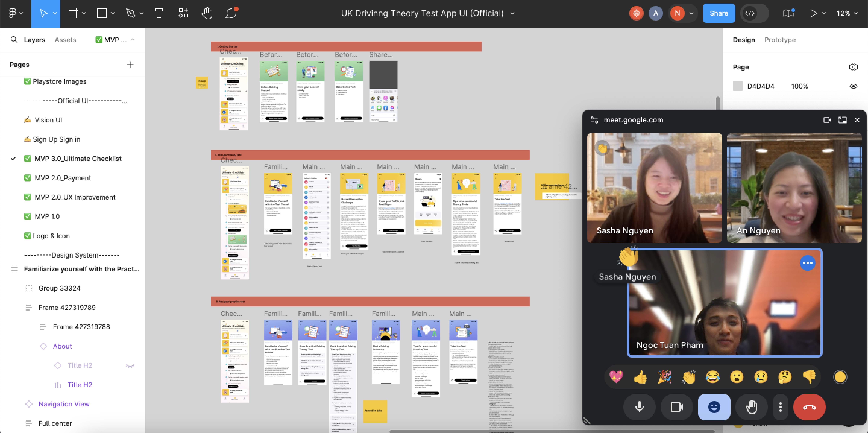Viewport: 868px width, 433px height.
Task: Toggle page background color visibility eye
Action: (853, 86)
